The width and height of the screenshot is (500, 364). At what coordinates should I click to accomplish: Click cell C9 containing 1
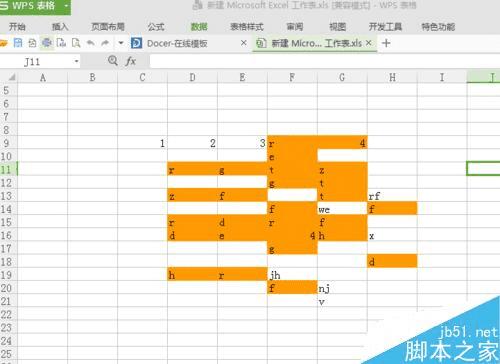point(142,143)
